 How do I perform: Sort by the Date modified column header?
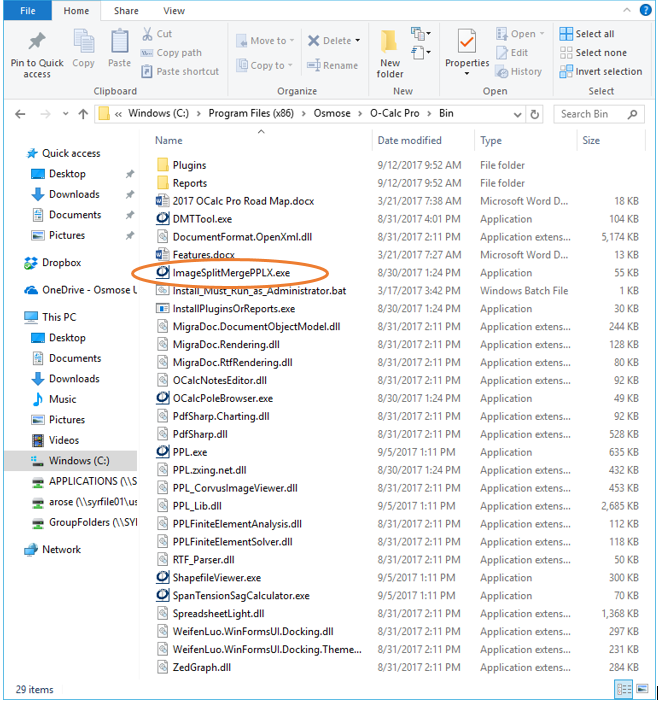pos(410,140)
